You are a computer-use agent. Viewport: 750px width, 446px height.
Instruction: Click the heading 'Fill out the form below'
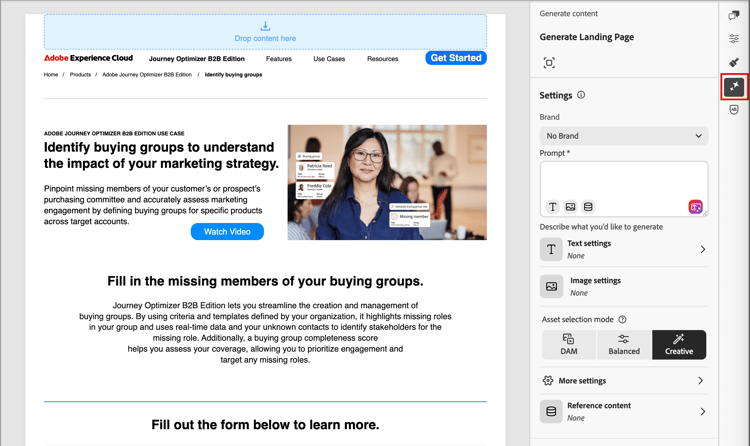(x=265, y=425)
